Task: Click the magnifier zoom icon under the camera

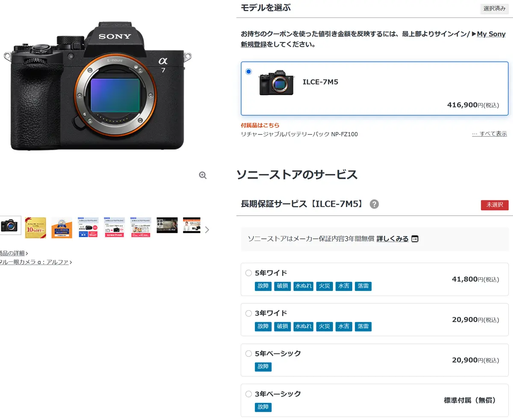Action: coord(203,175)
